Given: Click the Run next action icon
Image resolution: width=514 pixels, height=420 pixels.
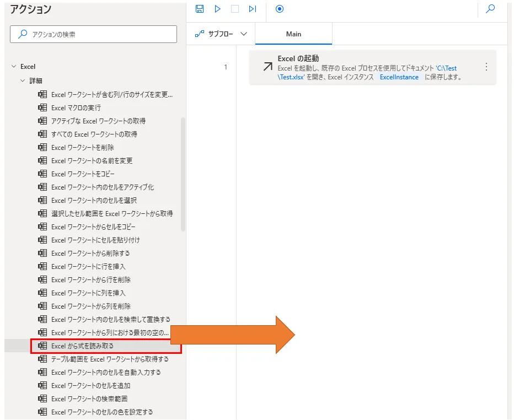Looking at the screenshot, I should pyautogui.click(x=253, y=9).
